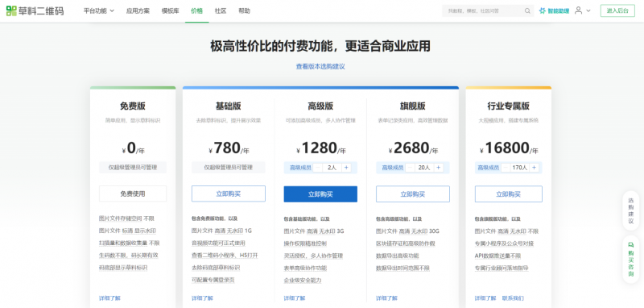Click 数据导出时间范围不限 feature

(402, 268)
